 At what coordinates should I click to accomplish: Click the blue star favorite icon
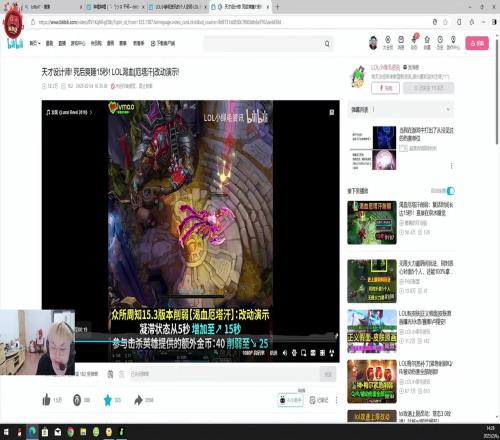(108, 400)
